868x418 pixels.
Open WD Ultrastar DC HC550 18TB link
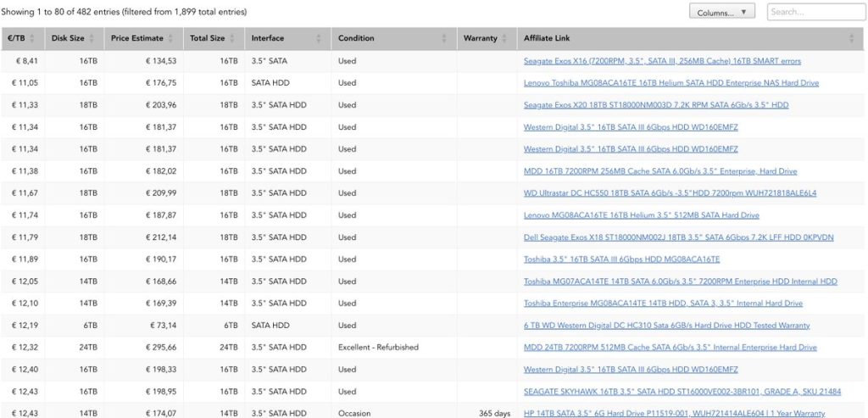coord(670,193)
